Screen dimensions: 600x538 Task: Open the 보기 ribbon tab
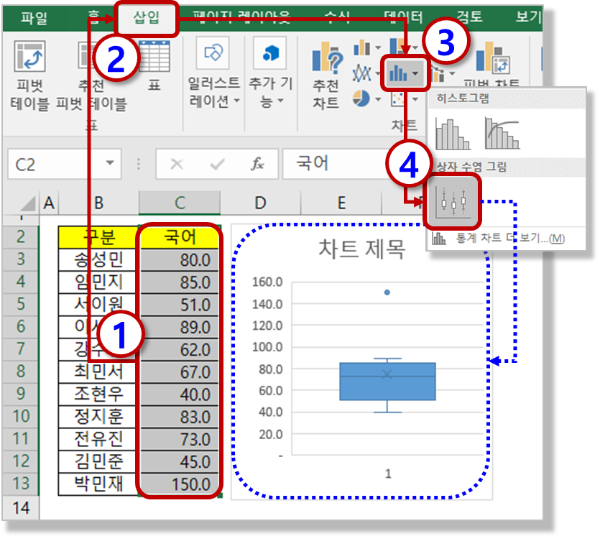(528, 17)
